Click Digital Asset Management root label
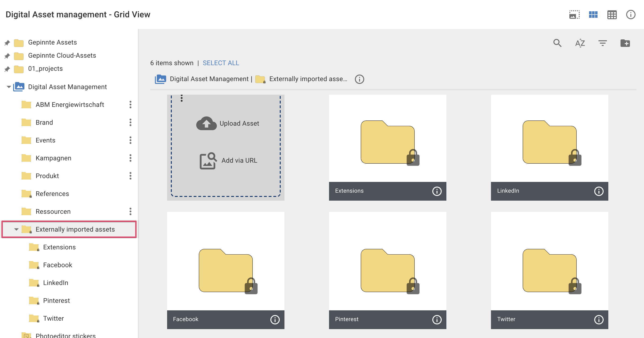The height and width of the screenshot is (338, 644). [x=67, y=87]
